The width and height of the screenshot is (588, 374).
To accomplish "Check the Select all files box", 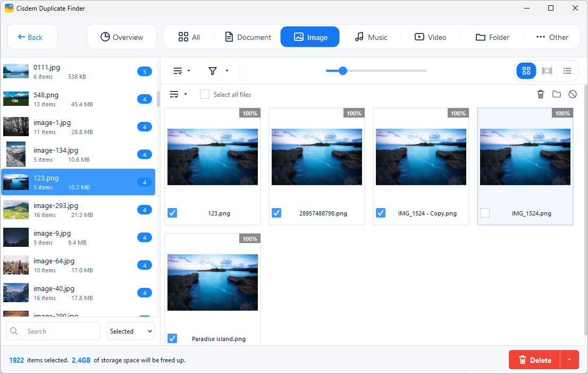I will (x=205, y=94).
